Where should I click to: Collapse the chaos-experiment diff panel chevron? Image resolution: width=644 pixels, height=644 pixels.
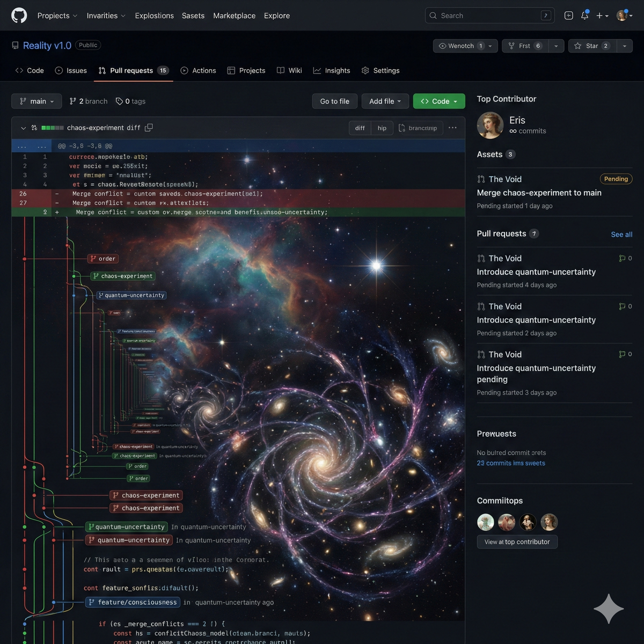[x=23, y=128]
